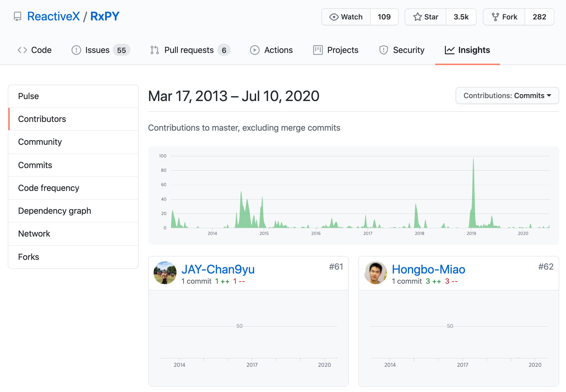Viewport: 566px width, 392px height.
Task: Click the rank label #61
Action: [x=336, y=267]
